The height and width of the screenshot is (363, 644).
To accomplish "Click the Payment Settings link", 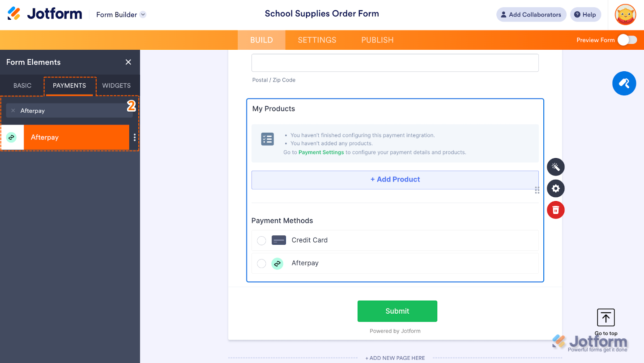I will (321, 152).
